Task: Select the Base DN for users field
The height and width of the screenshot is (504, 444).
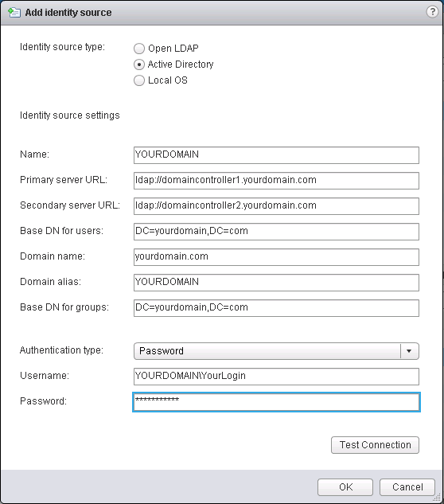Action: point(276,232)
